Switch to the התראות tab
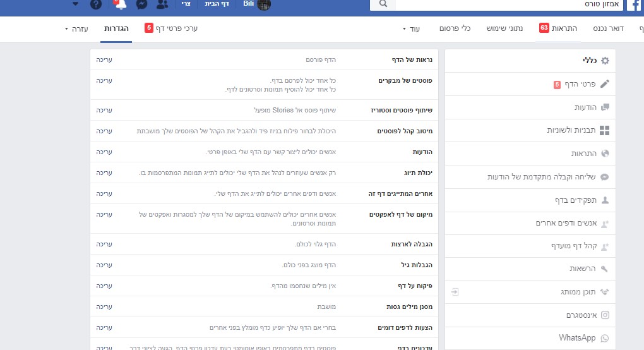Screen dimensions: 644x350 [x=558, y=28]
